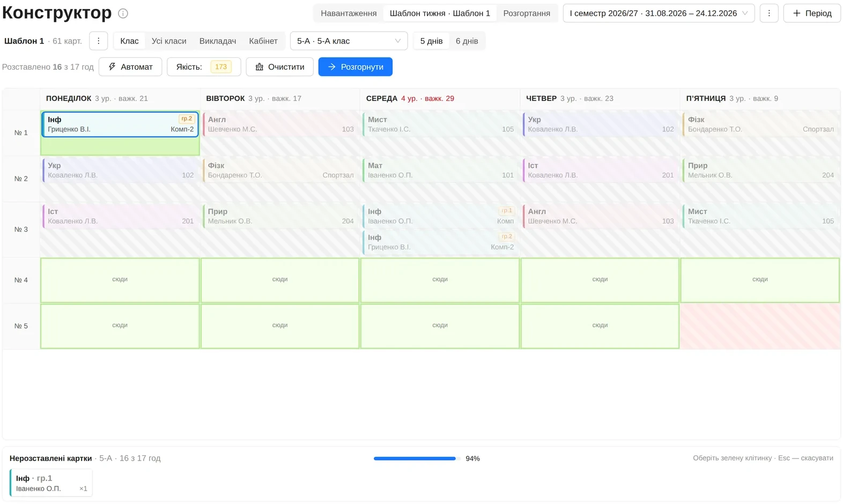This screenshot has width=843, height=504.
Task: Click the Інф гр.1 card on Wednesday
Action: (440, 217)
